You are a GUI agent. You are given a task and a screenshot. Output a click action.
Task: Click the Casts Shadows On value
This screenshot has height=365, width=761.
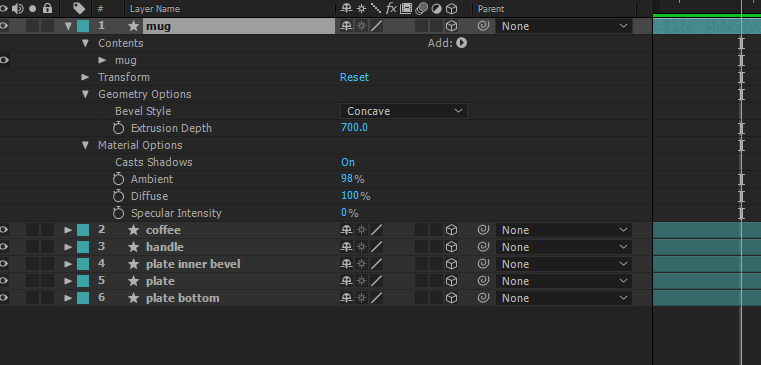[x=348, y=162]
